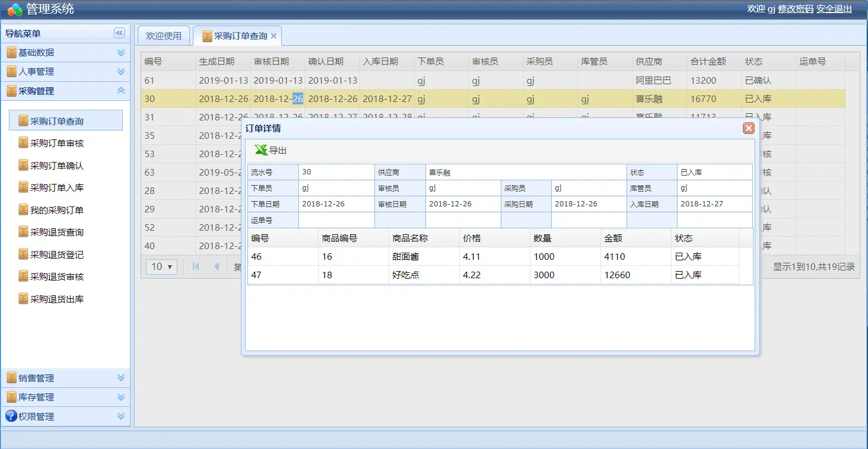
Task: Open 采购订单确认 from the menu
Action: coord(57,165)
